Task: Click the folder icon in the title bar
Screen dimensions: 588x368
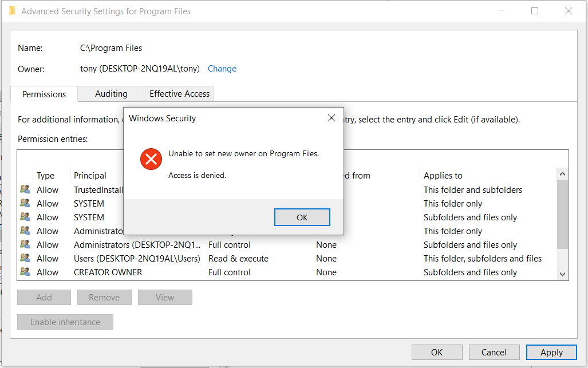Action: 12,11
